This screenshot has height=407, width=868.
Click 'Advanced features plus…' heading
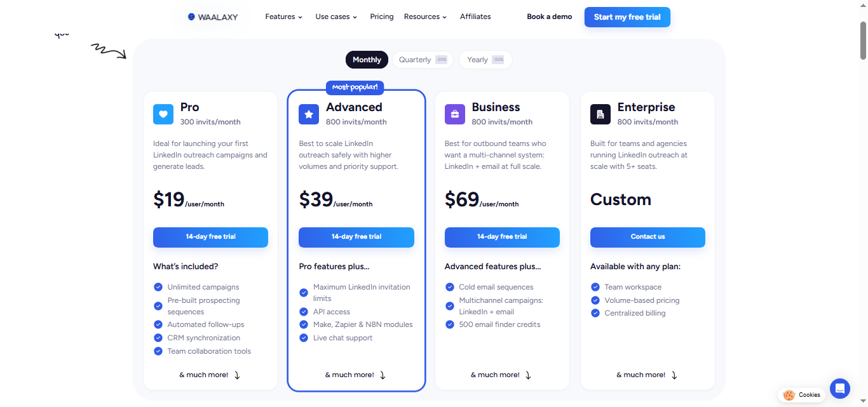(493, 267)
